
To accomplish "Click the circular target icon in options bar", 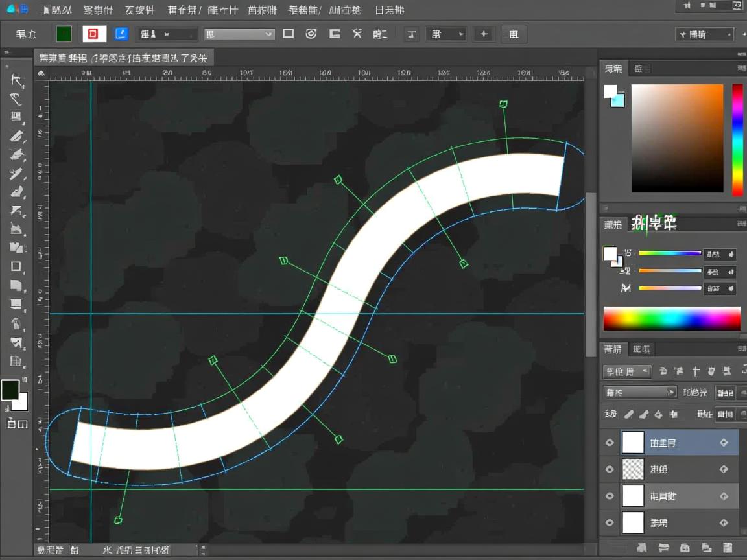I will click(311, 34).
